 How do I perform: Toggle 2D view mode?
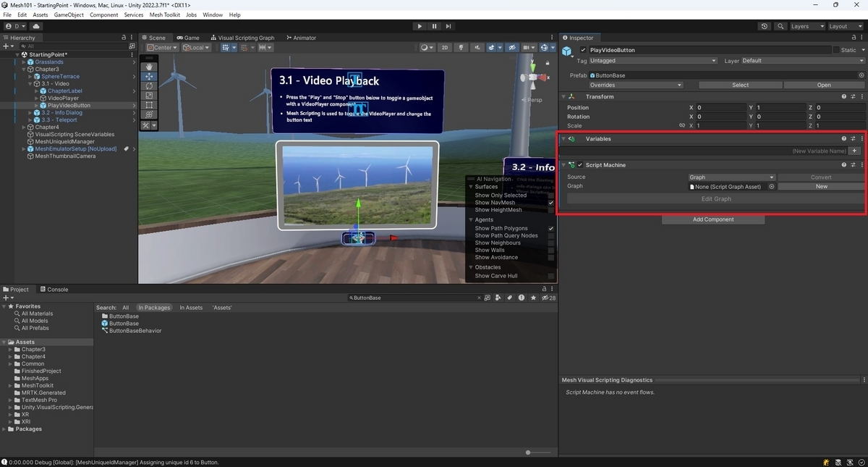point(445,48)
